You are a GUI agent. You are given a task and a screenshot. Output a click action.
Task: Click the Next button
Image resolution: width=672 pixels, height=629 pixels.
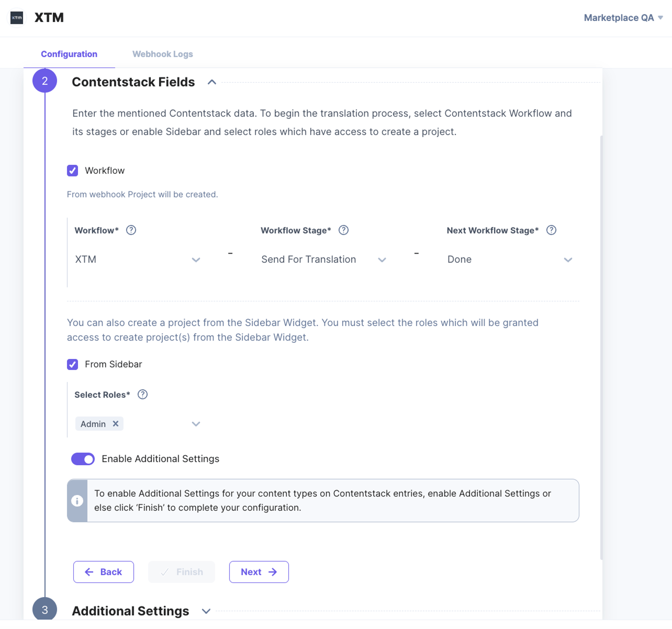click(259, 572)
